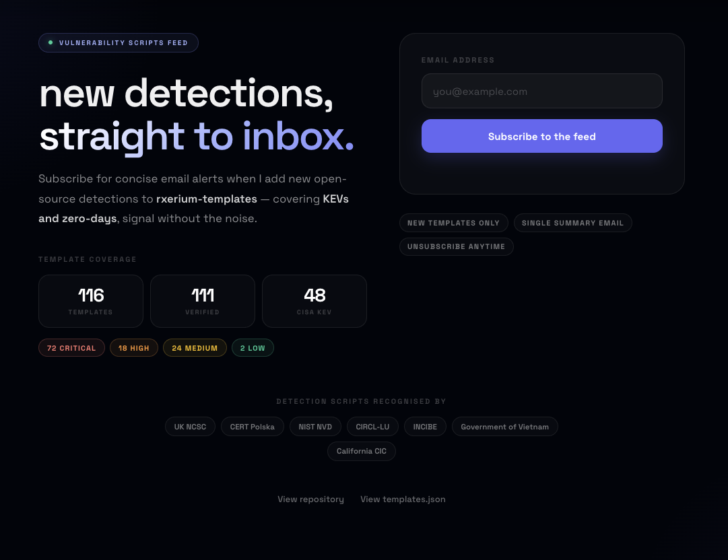Click the email address input field
The image size is (728, 560).
[x=542, y=91]
